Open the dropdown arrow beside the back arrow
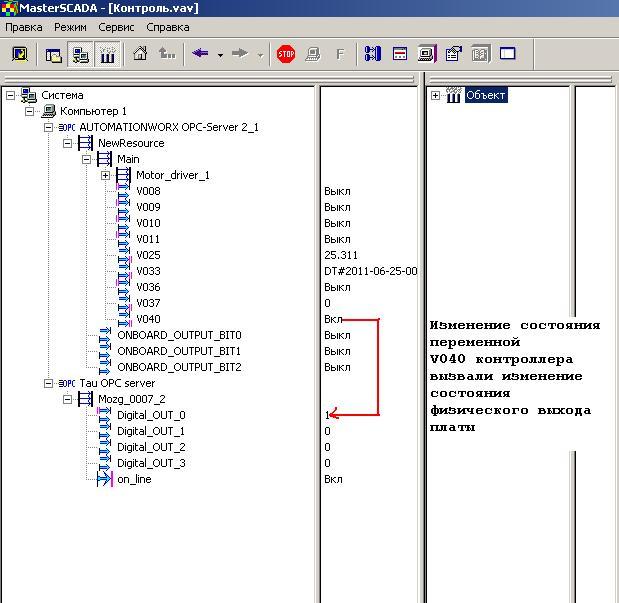Image resolution: width=619 pixels, height=603 pixels. pyautogui.click(x=220, y=55)
